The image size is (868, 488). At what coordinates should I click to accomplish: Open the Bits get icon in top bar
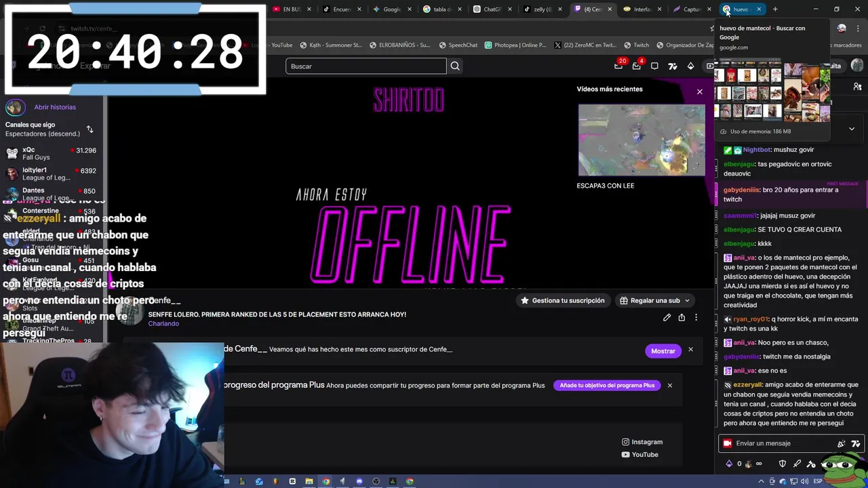click(x=690, y=66)
